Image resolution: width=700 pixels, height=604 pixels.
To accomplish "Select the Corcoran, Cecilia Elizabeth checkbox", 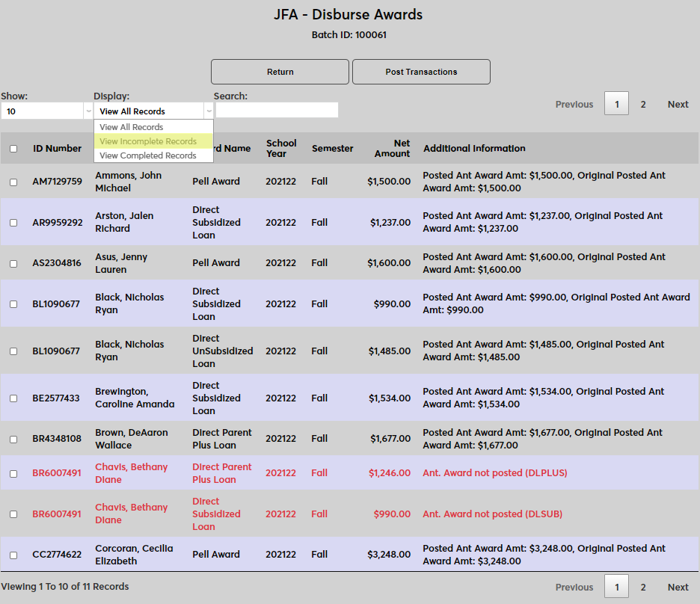I will [13, 555].
